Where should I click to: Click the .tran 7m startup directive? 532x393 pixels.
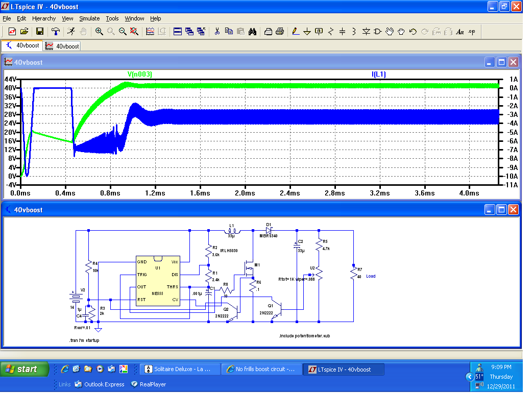pos(84,340)
